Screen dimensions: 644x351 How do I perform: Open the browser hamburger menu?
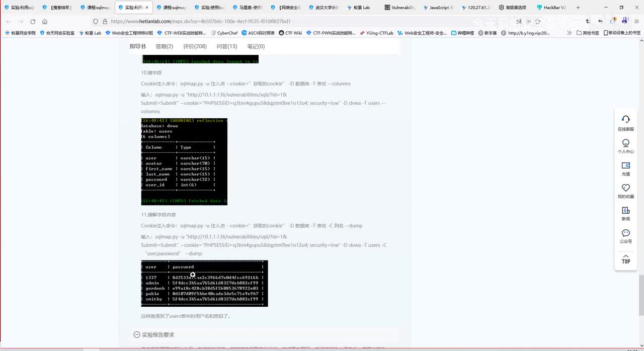635,22
